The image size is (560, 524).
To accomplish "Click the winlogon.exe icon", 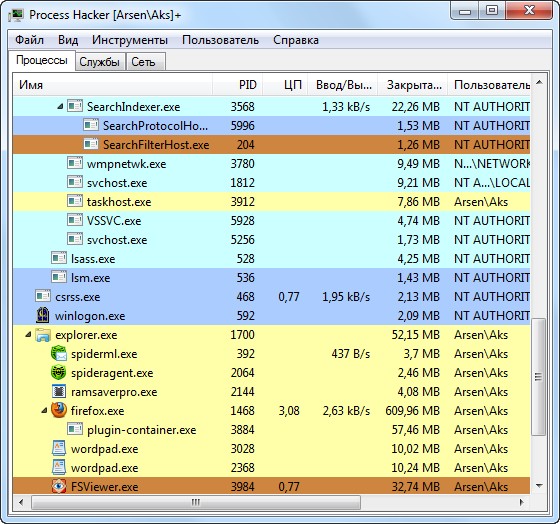I will pyautogui.click(x=43, y=315).
